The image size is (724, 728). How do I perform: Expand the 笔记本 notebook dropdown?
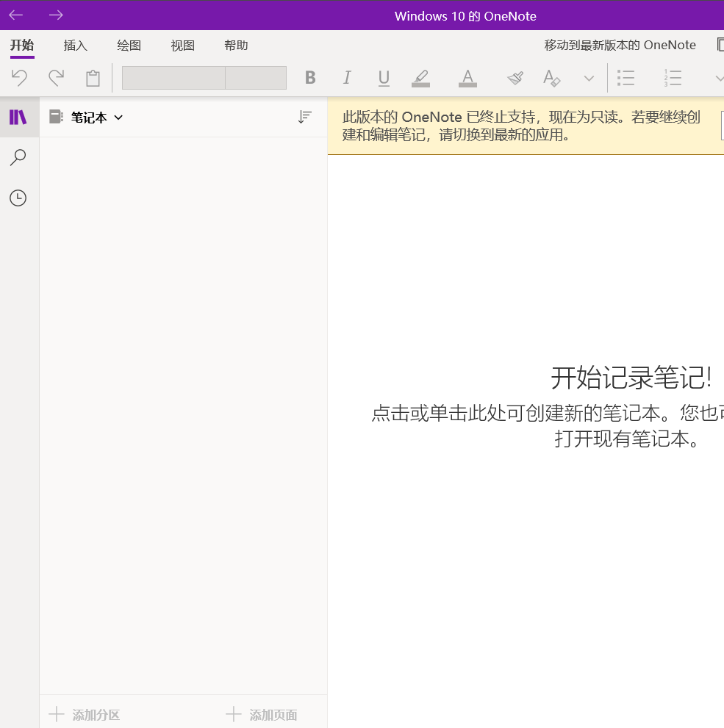pos(97,118)
